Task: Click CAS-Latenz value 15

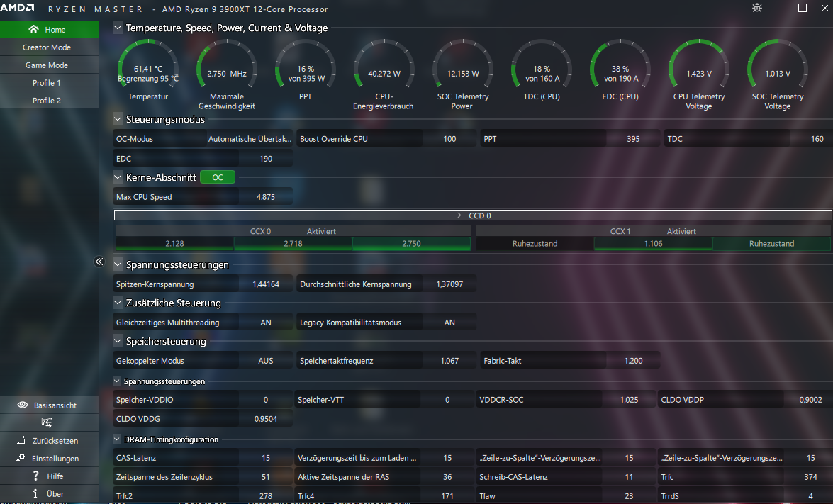Action: pos(266,457)
